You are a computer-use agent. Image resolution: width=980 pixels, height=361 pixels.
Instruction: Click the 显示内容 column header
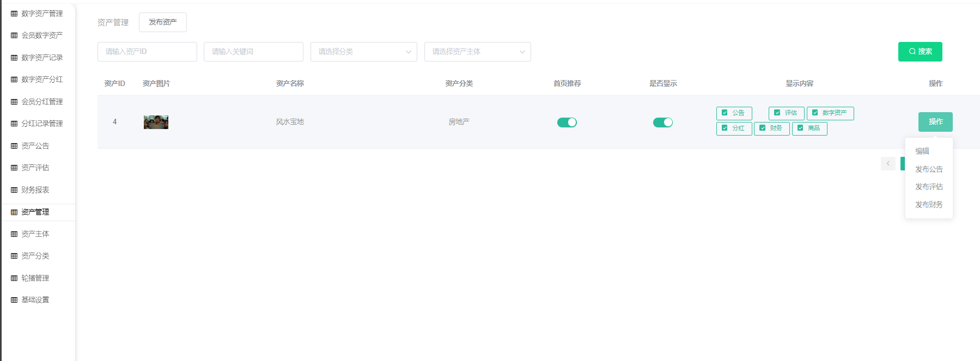coord(799,83)
